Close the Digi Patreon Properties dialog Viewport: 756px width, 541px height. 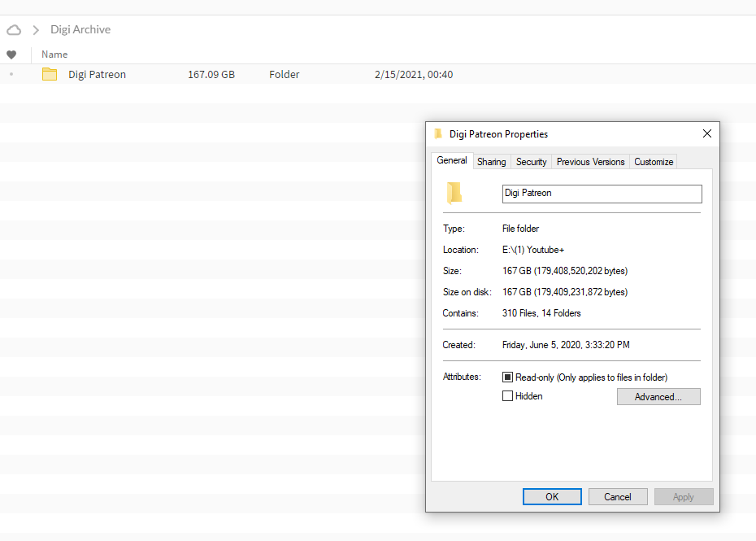point(707,133)
